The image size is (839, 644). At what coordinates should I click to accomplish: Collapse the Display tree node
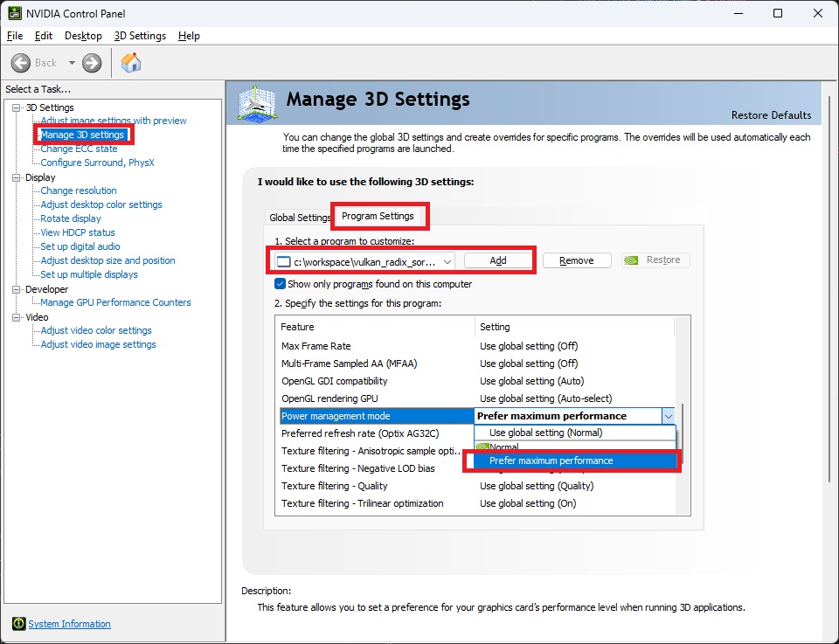coord(17,177)
